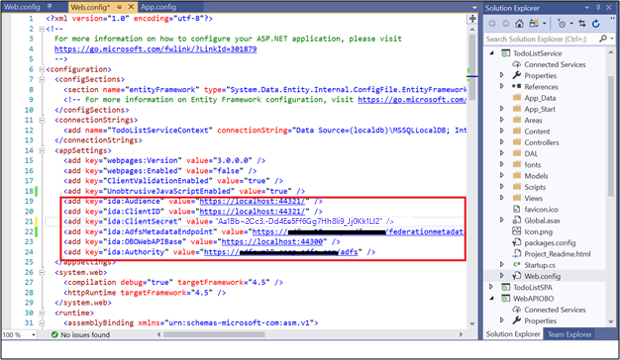
Task: Click the Properties wrench icon under TodoListService
Action: [516, 75]
